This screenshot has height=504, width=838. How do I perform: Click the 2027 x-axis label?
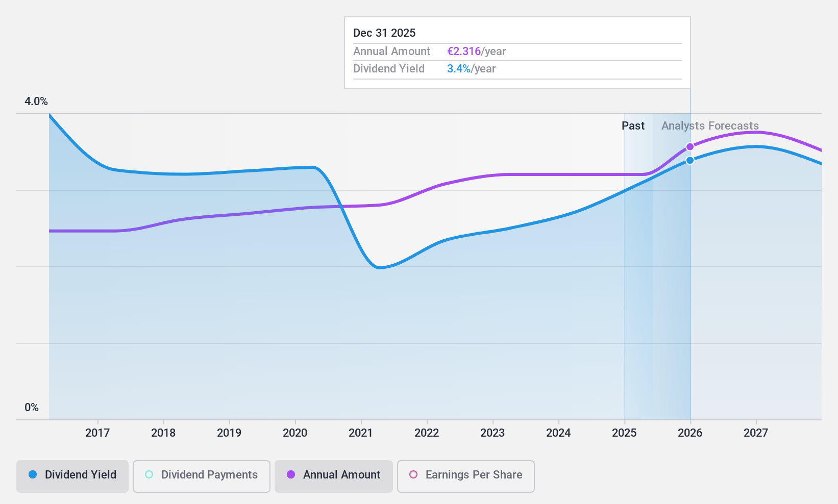756,433
